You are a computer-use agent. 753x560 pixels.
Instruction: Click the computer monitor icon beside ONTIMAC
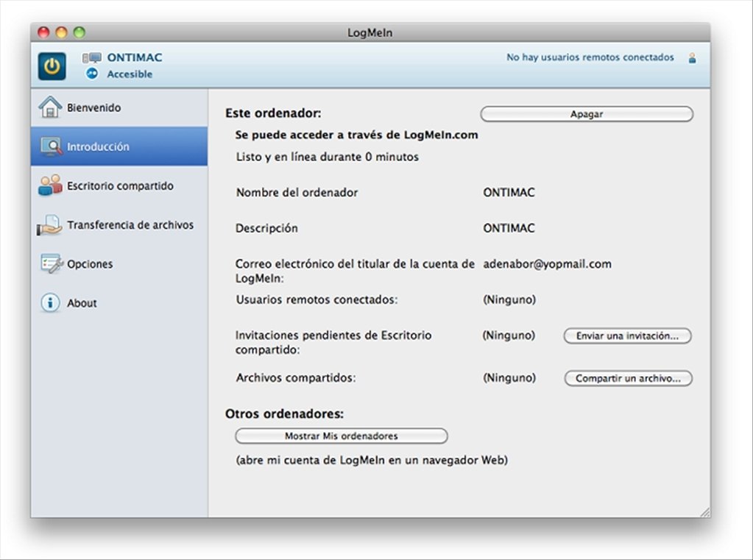92,58
